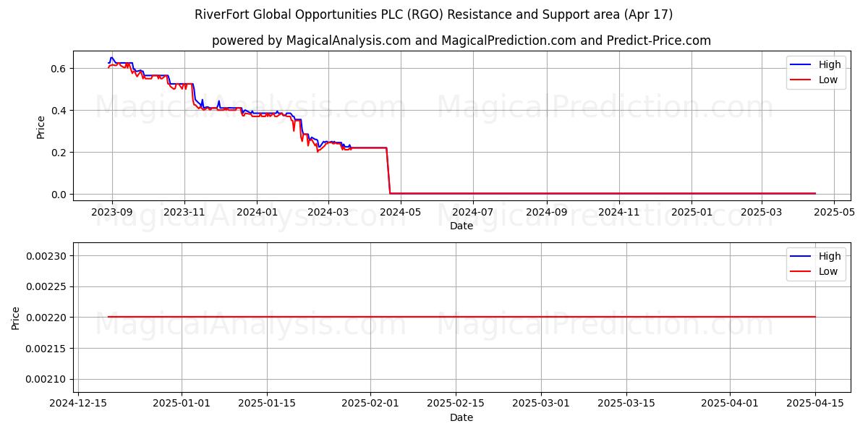The height and width of the screenshot is (434, 868).
Task: Click the bottom chart date label 2025-02-01
Action: (x=371, y=404)
